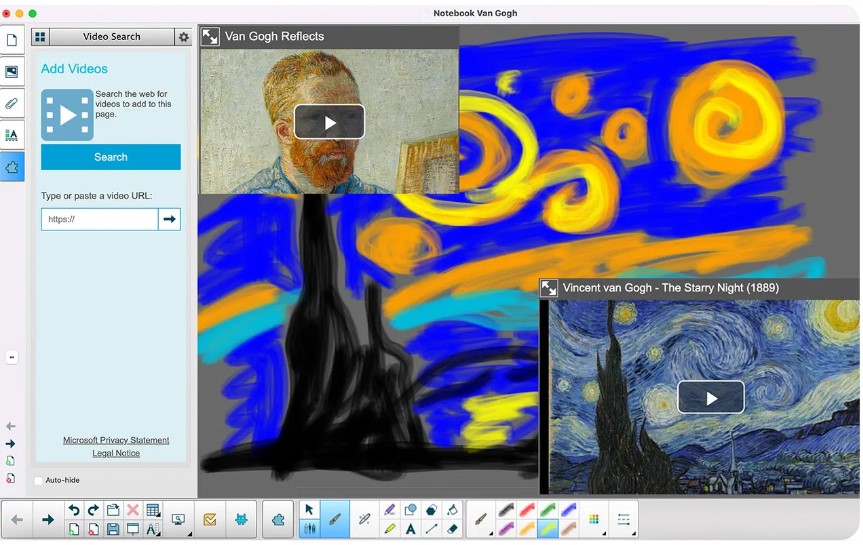Go to previous page with bottom-toolbar left arrow

17,520
